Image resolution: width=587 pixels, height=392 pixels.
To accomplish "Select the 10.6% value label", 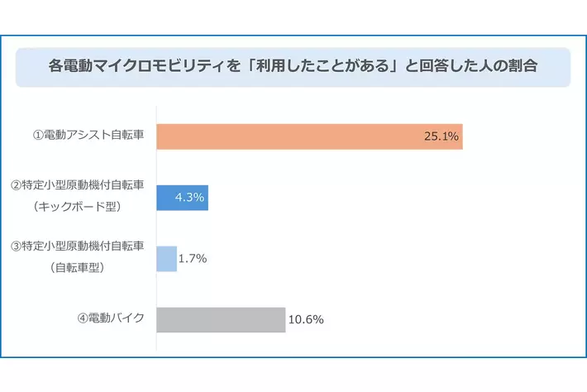I will [305, 319].
